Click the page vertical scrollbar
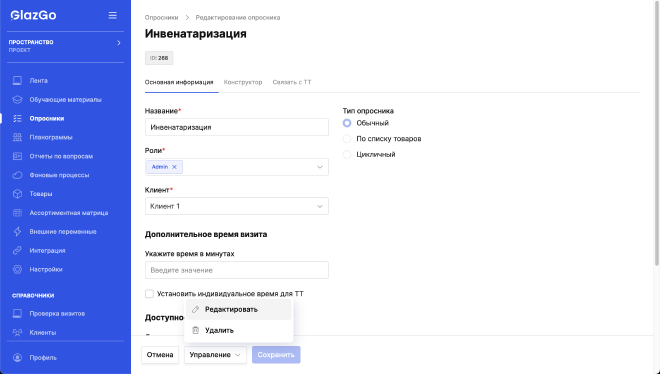This screenshot has height=374, width=660. coord(657,134)
